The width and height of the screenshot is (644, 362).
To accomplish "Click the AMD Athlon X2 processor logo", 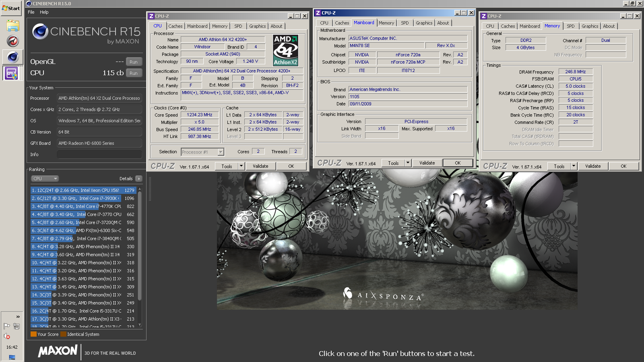I will [285, 50].
